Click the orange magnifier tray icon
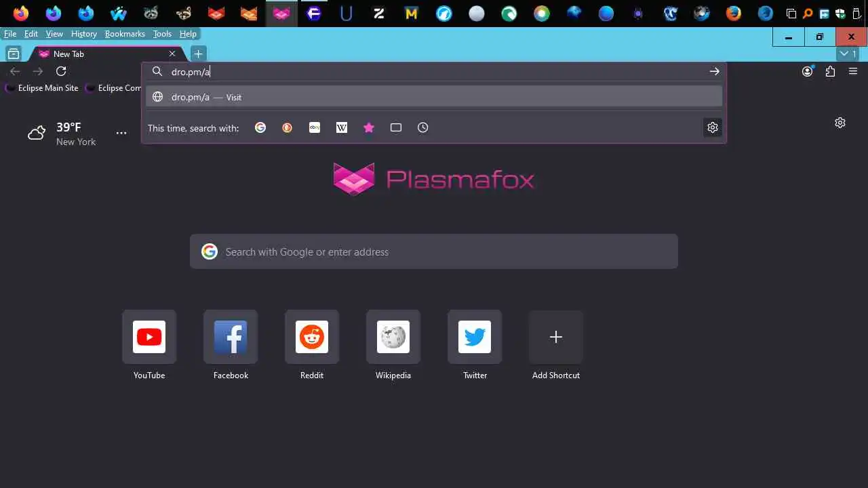Image resolution: width=868 pixels, height=488 pixels. 808,14
